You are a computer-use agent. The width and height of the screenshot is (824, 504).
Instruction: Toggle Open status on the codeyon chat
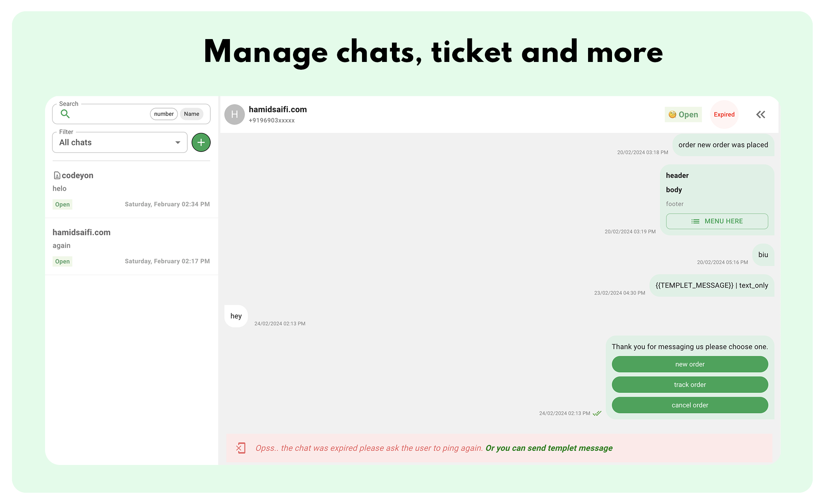[x=62, y=204]
